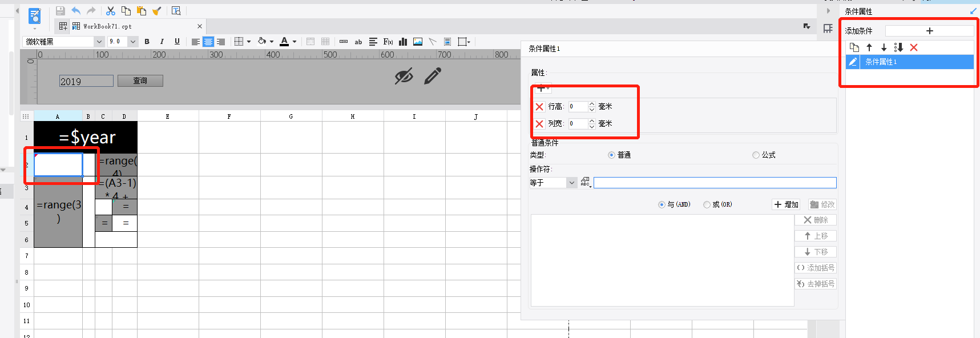Screen dimensions: 980x338
Task: Remove the 行高 property with red X
Action: click(x=539, y=107)
